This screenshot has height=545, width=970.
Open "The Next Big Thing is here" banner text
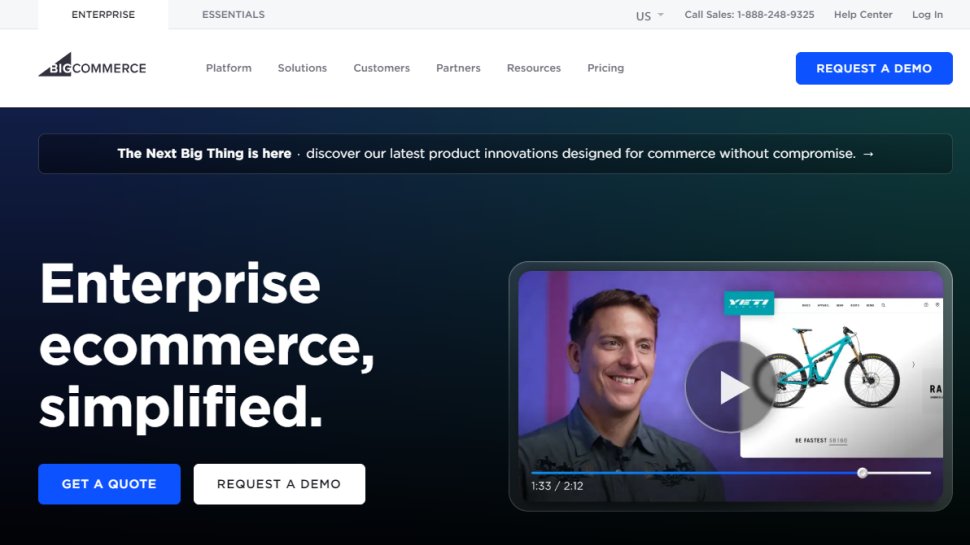click(204, 154)
